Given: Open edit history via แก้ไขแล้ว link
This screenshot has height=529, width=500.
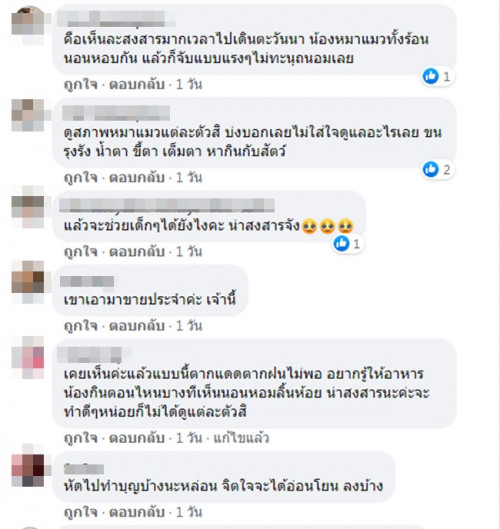Looking at the screenshot, I should (242, 438).
